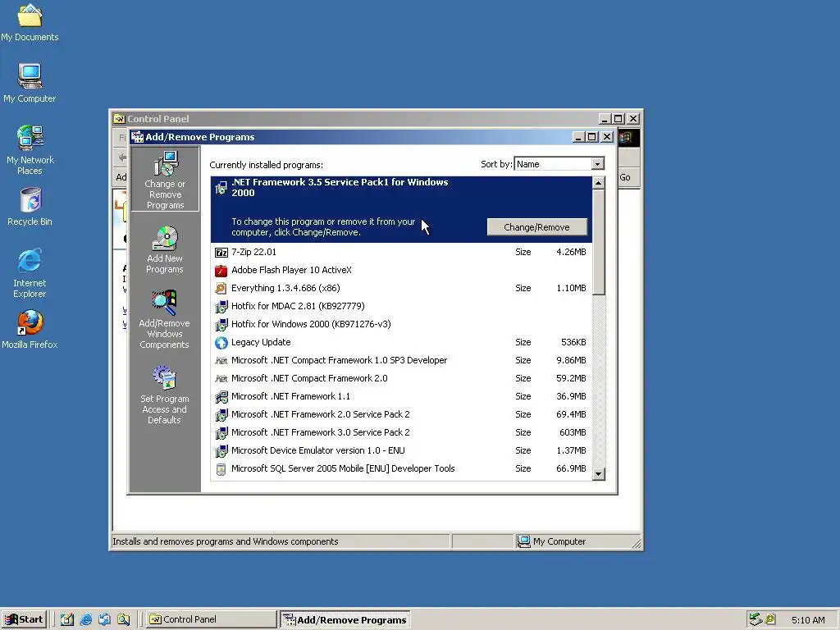Select Internet Explorer desktop icon
This screenshot has width=840, height=630.
30,272
